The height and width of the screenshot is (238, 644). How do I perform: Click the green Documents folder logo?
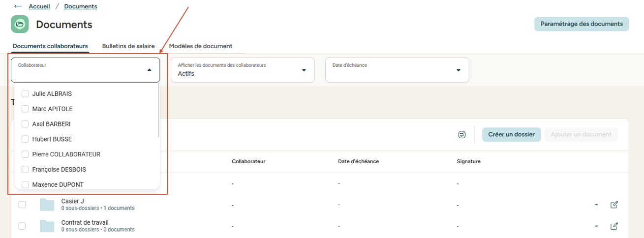(x=20, y=24)
